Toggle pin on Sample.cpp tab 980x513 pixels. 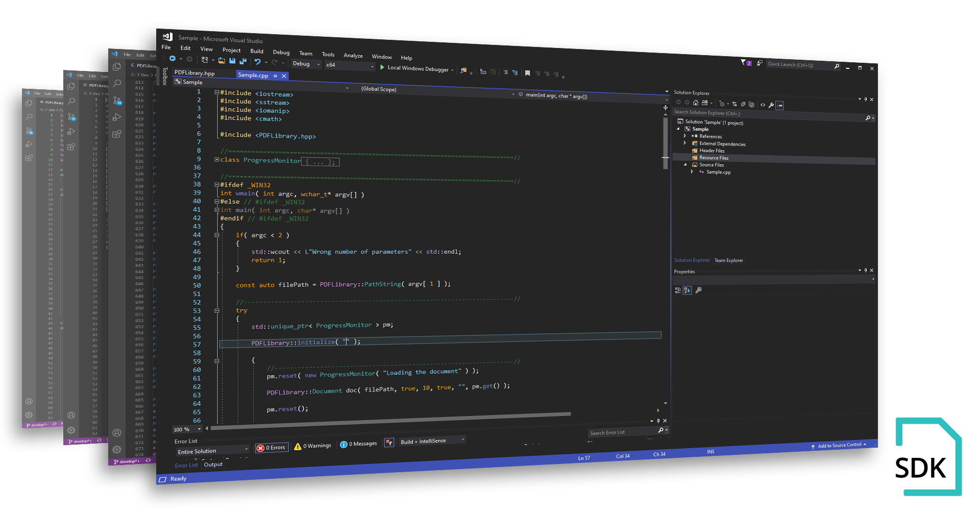pos(275,76)
